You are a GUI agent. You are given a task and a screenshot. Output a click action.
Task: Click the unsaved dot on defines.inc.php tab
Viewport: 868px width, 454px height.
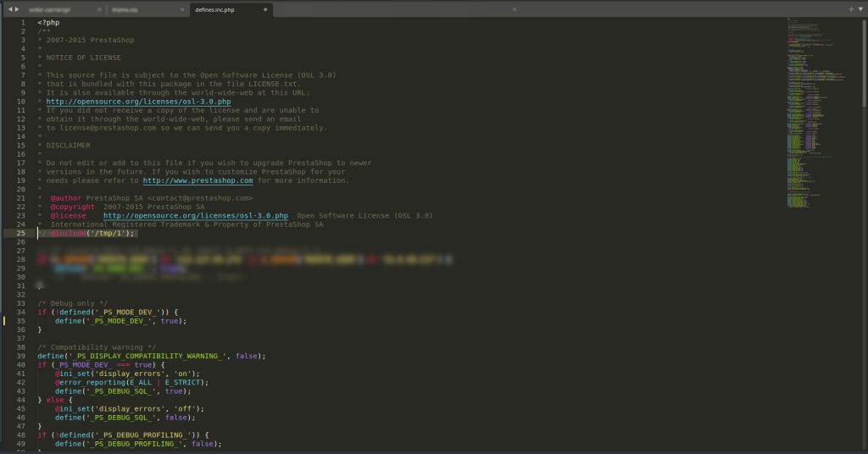coord(265,9)
